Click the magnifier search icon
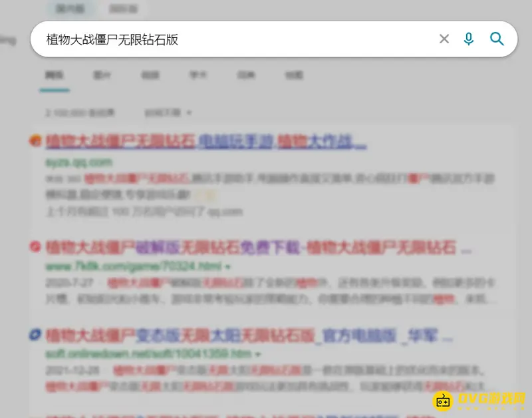The image size is (532, 418). tap(497, 39)
